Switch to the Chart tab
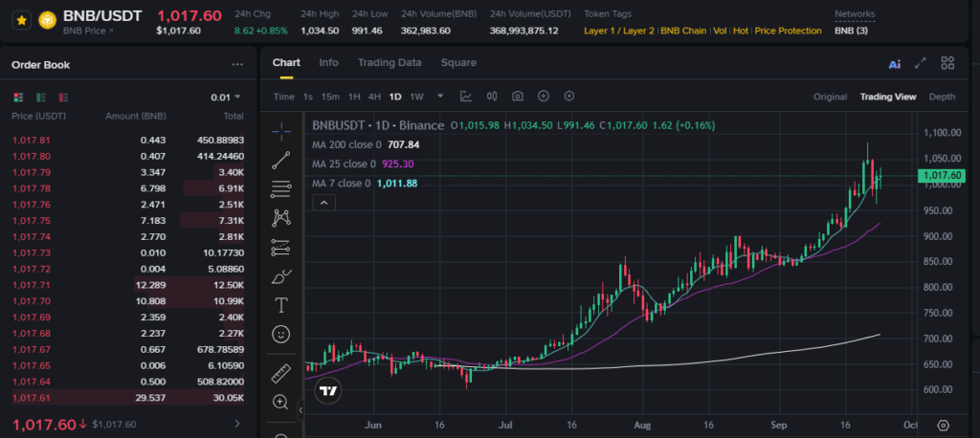Viewport: 980px width, 438px height. (x=286, y=62)
